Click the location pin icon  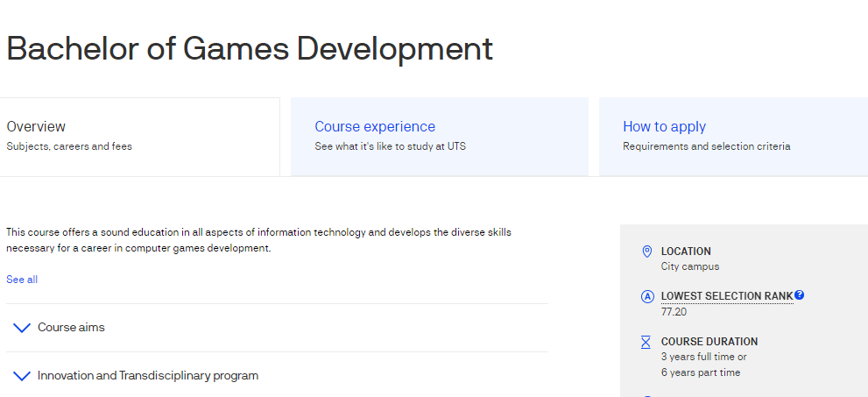click(x=646, y=252)
